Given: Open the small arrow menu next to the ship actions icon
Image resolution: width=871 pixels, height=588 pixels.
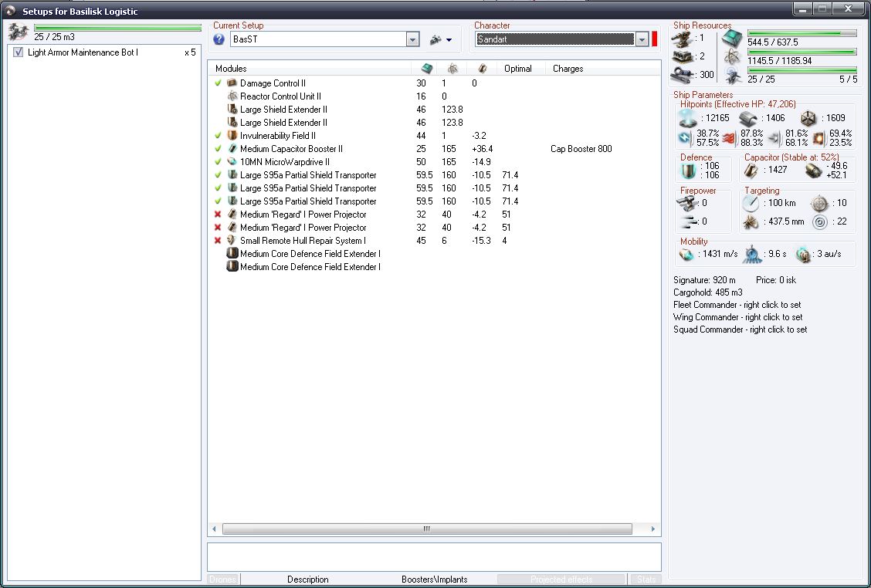Looking at the screenshot, I should [449, 40].
